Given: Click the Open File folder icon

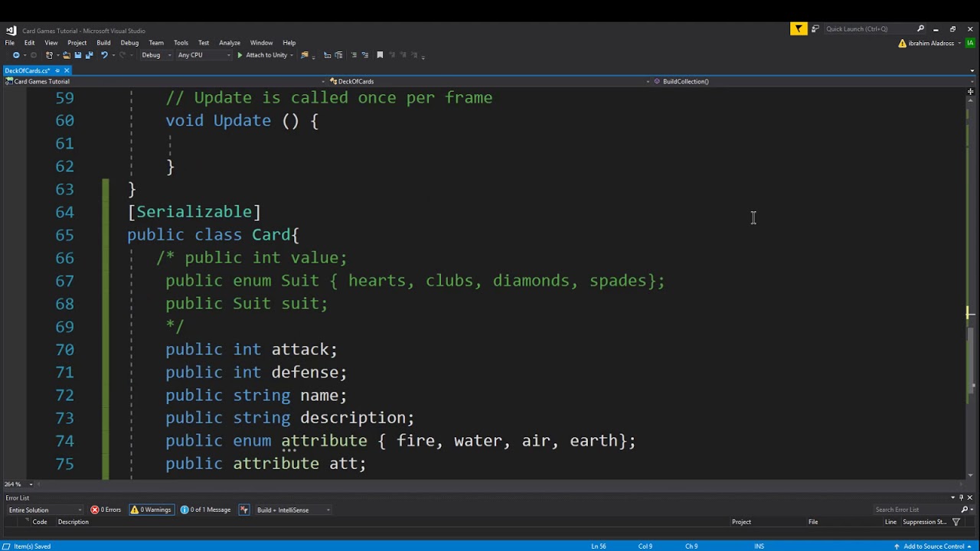Looking at the screenshot, I should point(67,55).
